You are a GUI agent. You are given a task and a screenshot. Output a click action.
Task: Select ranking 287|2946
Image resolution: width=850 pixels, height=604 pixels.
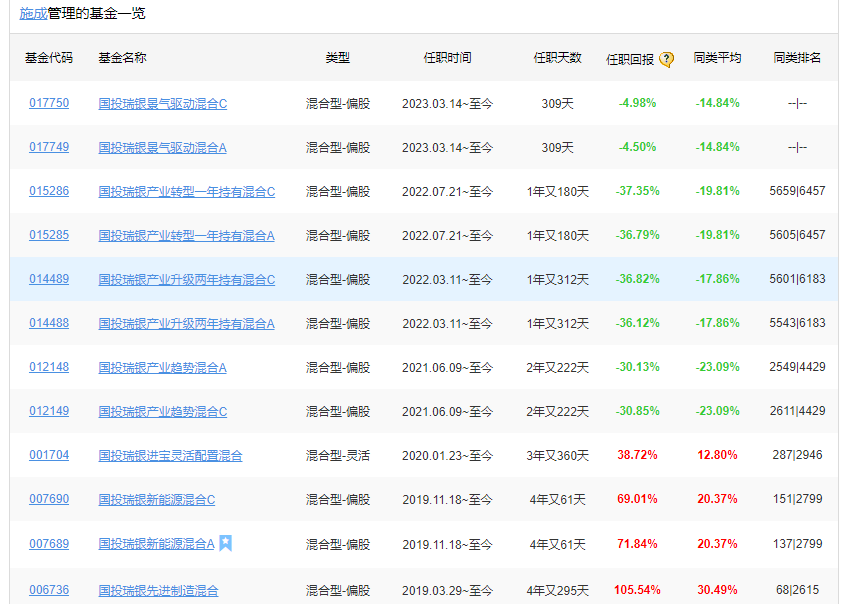click(x=797, y=455)
